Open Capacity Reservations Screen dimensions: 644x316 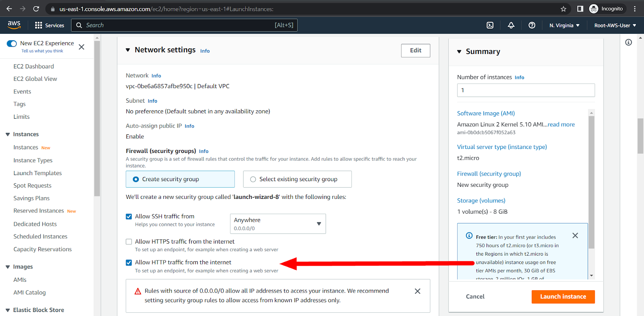tap(42, 249)
